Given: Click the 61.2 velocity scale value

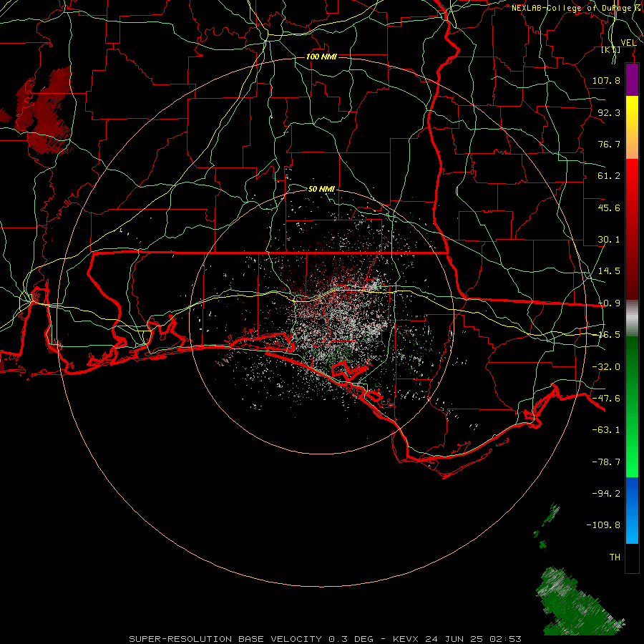Looking at the screenshot, I should coord(609,176).
